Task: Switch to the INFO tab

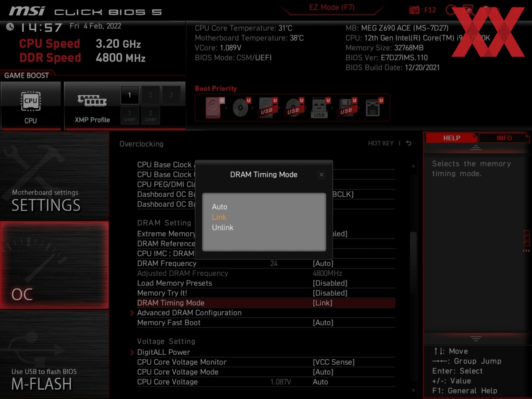Action: coord(504,138)
